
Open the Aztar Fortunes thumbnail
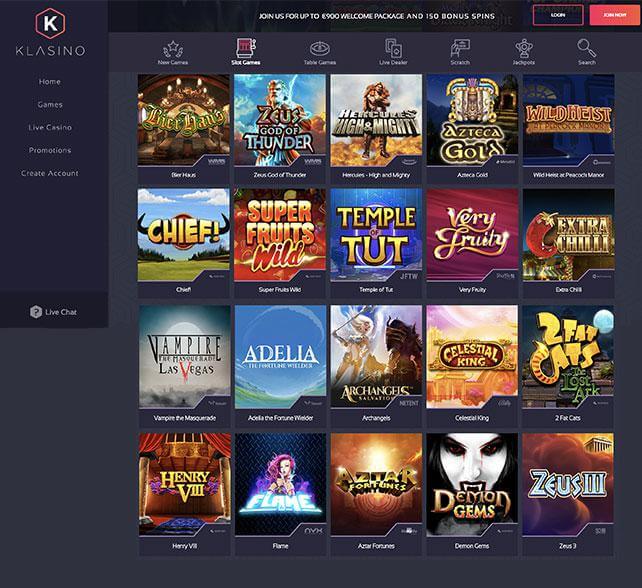pyautogui.click(x=376, y=485)
